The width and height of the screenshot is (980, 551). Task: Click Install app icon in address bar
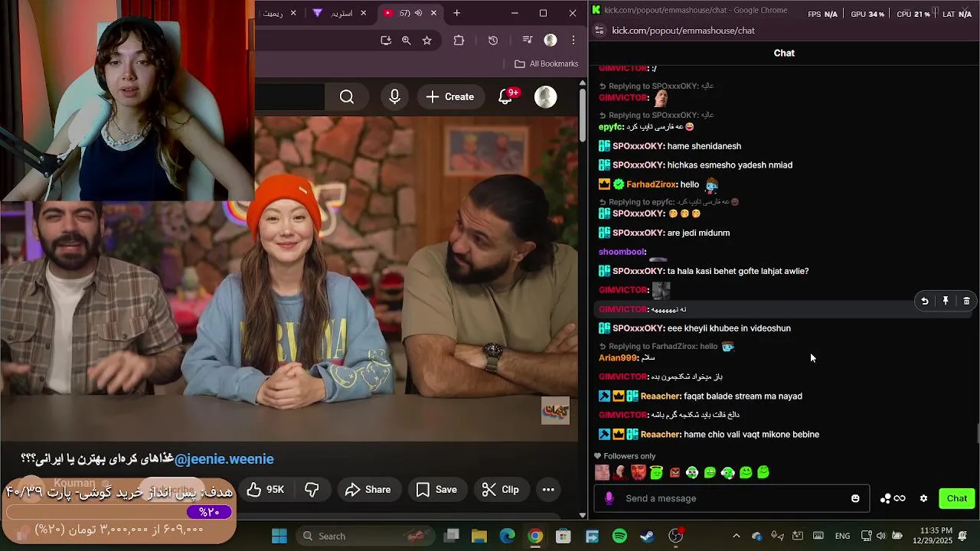(386, 40)
